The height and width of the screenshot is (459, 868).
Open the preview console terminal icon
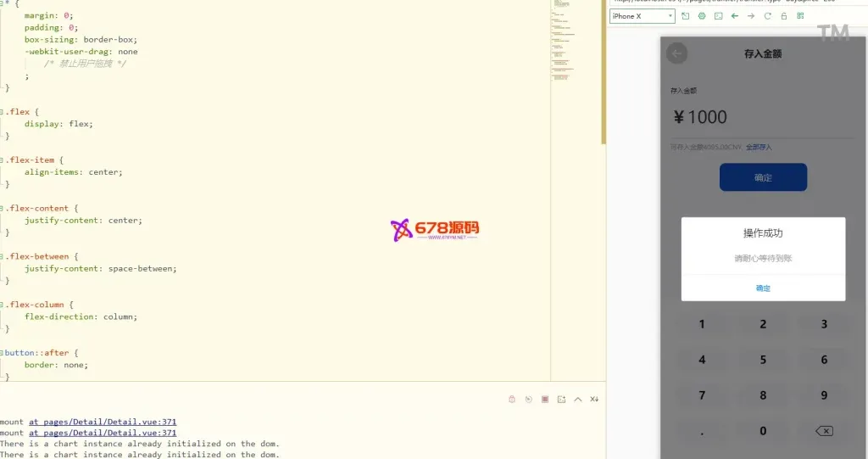point(718,16)
